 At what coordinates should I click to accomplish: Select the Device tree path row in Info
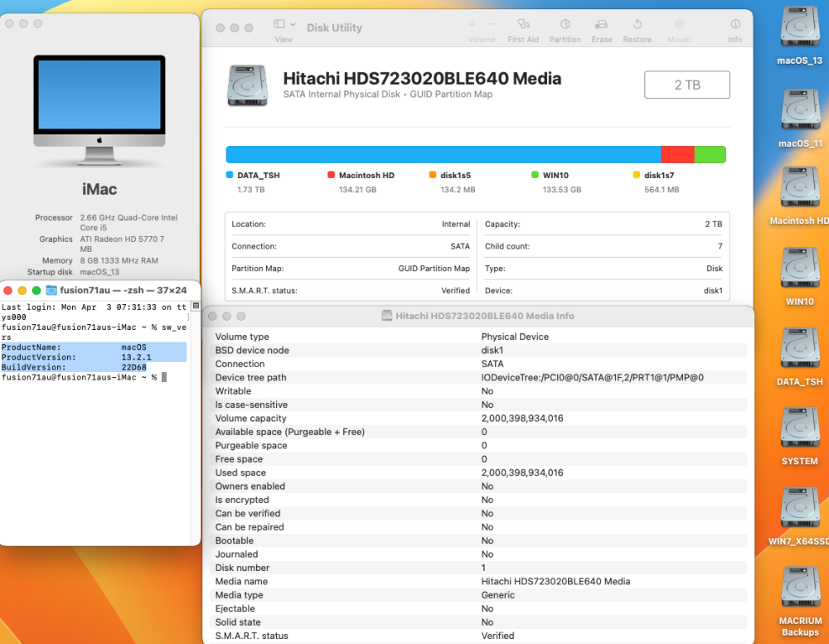click(479, 377)
